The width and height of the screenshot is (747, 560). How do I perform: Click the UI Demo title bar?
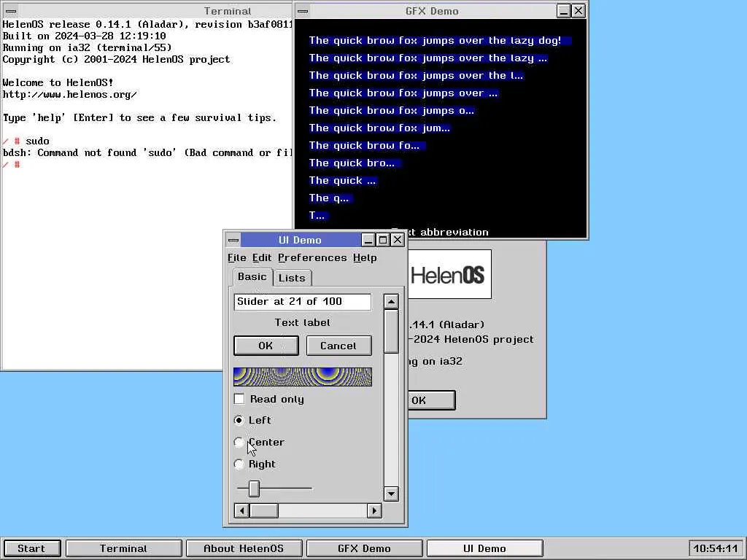[300, 240]
